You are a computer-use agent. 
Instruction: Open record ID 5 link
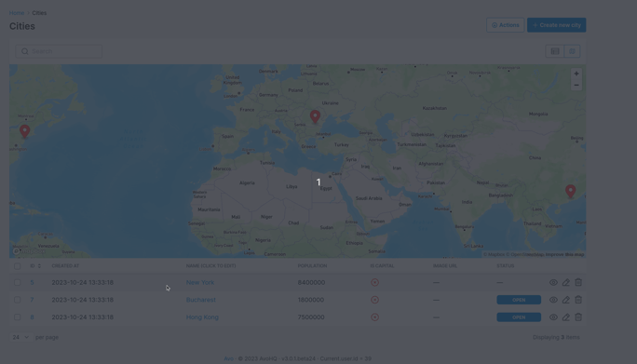pyautogui.click(x=32, y=282)
